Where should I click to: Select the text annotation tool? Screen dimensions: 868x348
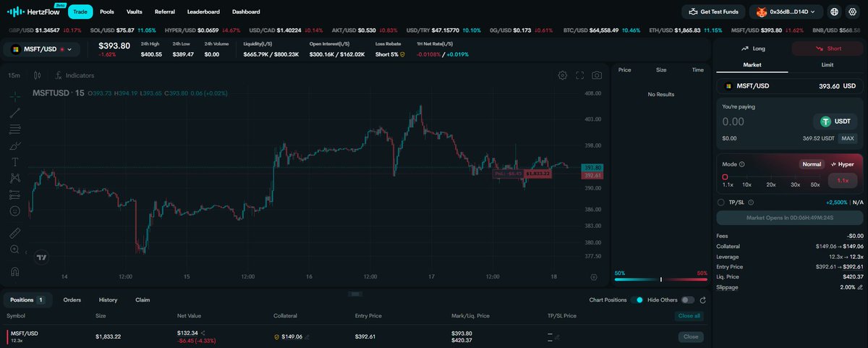pyautogui.click(x=15, y=161)
